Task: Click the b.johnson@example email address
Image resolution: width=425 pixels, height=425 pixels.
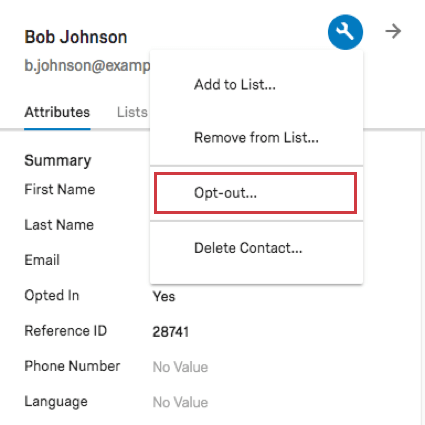Action: (87, 66)
